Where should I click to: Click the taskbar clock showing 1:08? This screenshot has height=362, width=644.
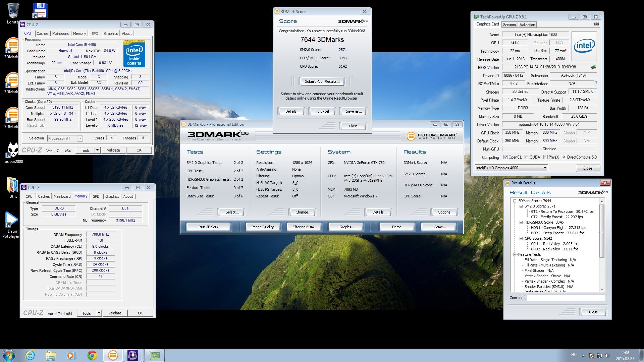click(625, 356)
